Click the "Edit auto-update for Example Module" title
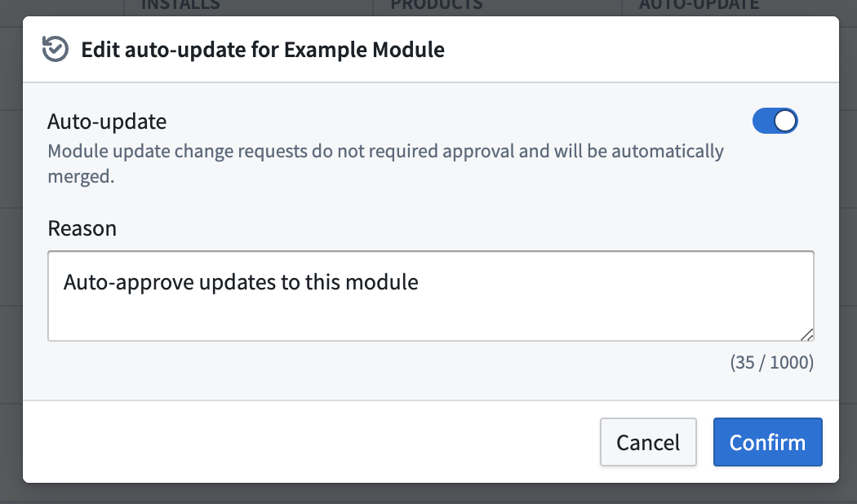The image size is (857, 504). point(263,49)
